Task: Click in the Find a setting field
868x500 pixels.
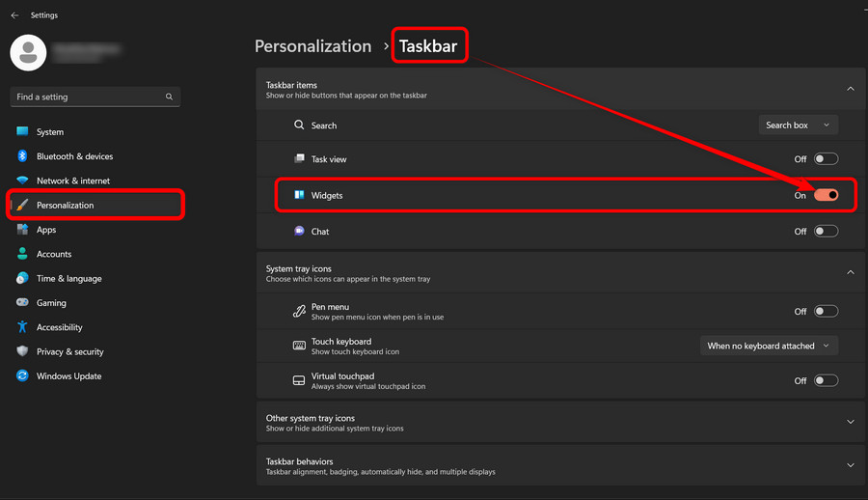Action: coord(95,97)
